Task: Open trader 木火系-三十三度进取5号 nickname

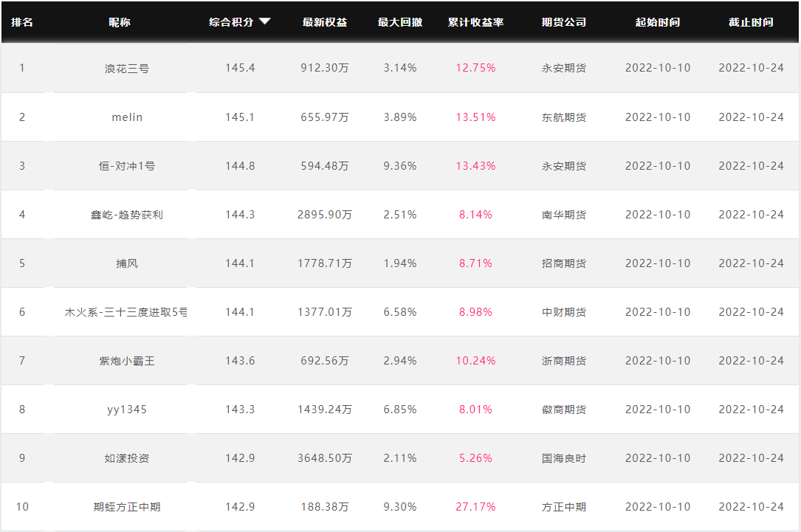Action: [126, 312]
